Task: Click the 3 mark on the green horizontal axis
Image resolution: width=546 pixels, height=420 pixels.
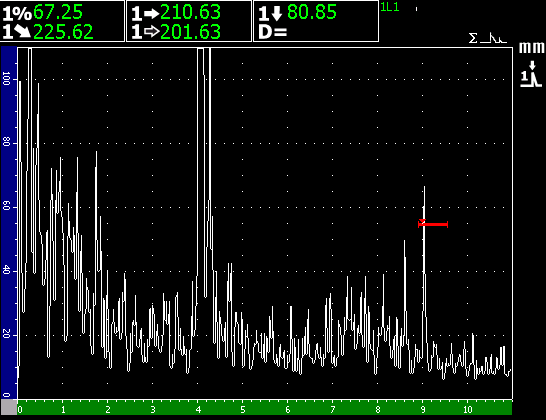Action: point(153,410)
